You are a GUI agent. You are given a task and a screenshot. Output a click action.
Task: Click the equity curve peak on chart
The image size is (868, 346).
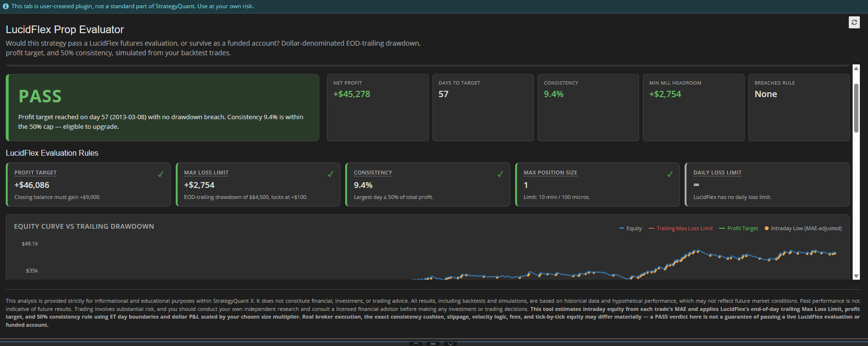(698, 250)
